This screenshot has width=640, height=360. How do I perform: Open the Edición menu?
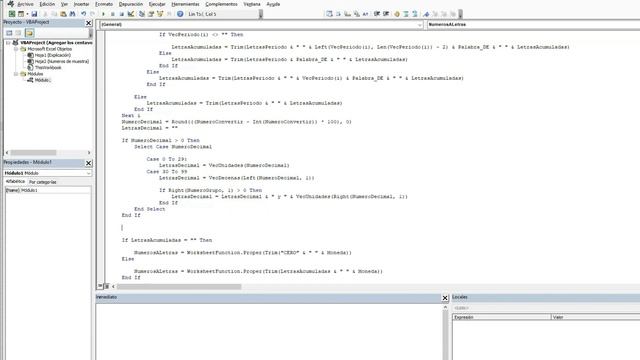[47, 4]
